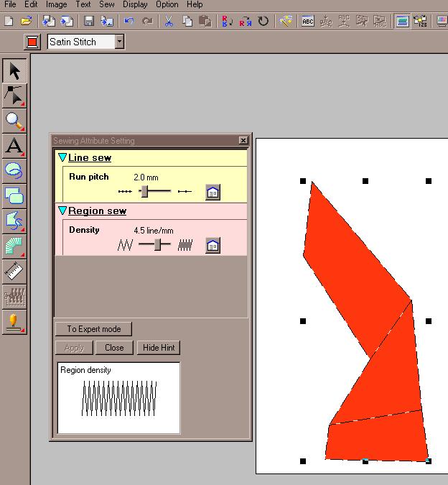This screenshot has width=448, height=485.
Task: Click the red thread color button
Action: click(x=32, y=42)
